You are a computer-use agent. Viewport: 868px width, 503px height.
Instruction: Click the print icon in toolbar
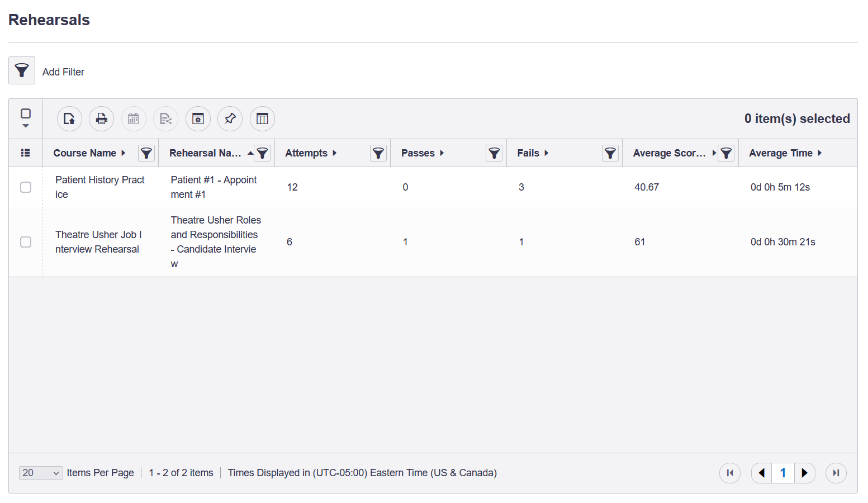[101, 118]
